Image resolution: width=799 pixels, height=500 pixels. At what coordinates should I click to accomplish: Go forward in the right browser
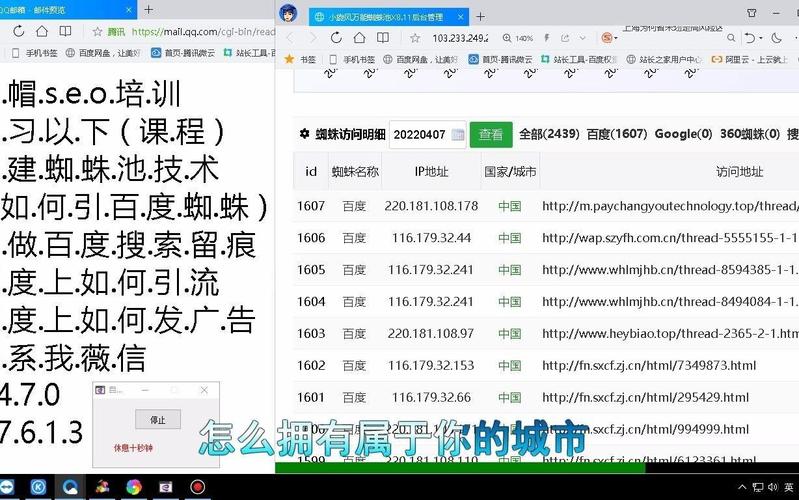313,38
